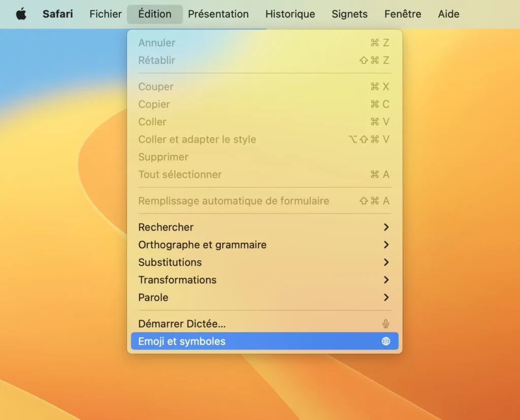The image size is (520, 420).
Task: Expand the Orthographe et grammaire chevron
Action: point(386,245)
